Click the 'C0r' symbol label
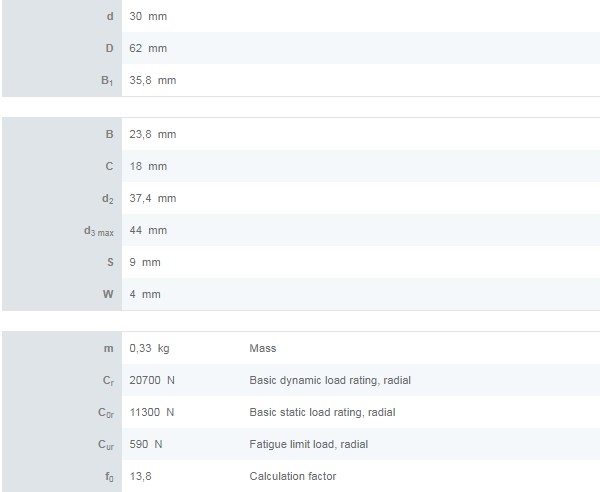Viewport: 600px width, 492px height. coord(106,413)
